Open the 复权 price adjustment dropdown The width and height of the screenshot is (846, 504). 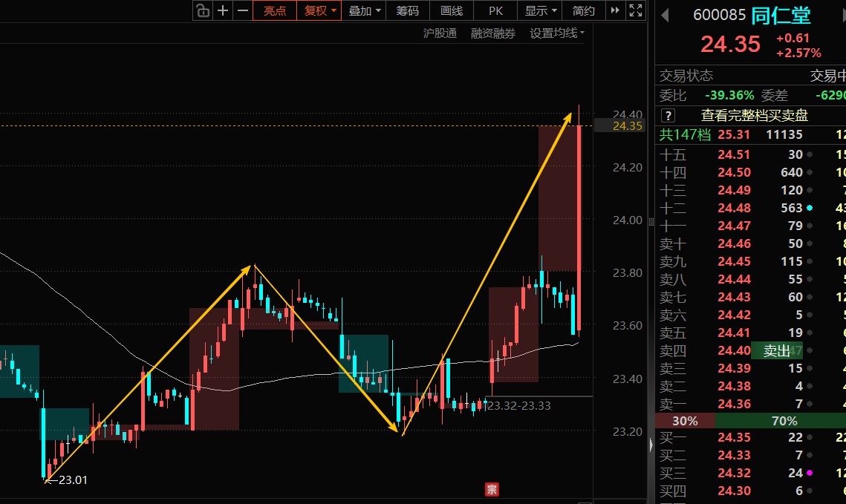point(319,11)
